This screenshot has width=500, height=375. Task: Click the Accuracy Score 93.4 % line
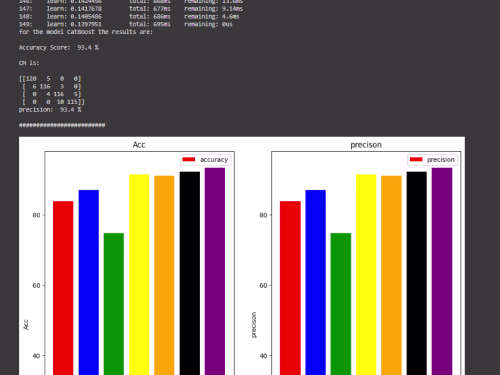pyautogui.click(x=59, y=47)
